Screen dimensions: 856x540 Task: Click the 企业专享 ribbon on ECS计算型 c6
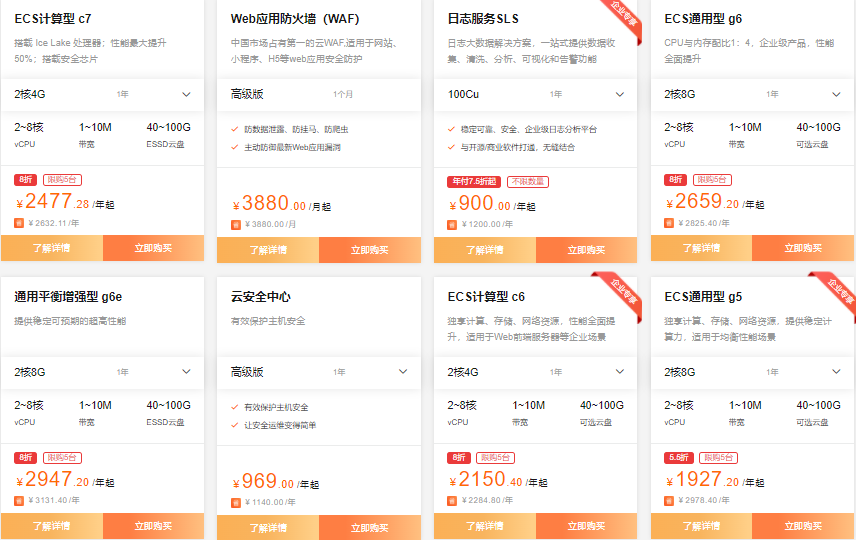pos(622,292)
